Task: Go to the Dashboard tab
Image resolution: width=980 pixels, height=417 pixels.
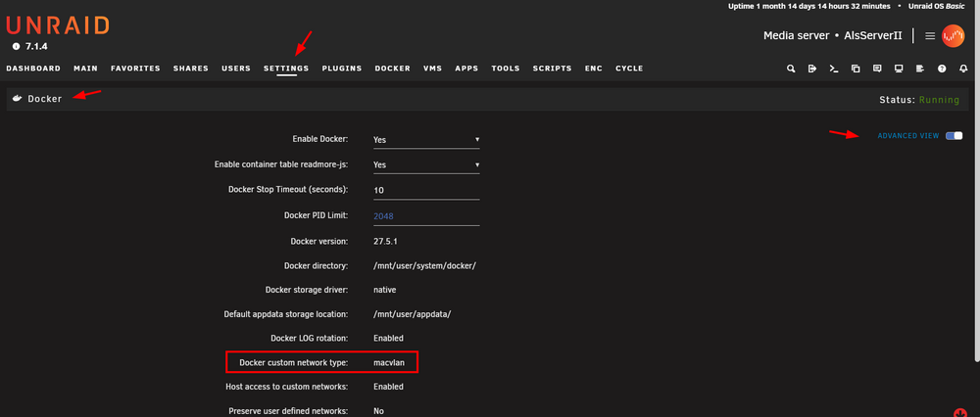Action: [33, 69]
